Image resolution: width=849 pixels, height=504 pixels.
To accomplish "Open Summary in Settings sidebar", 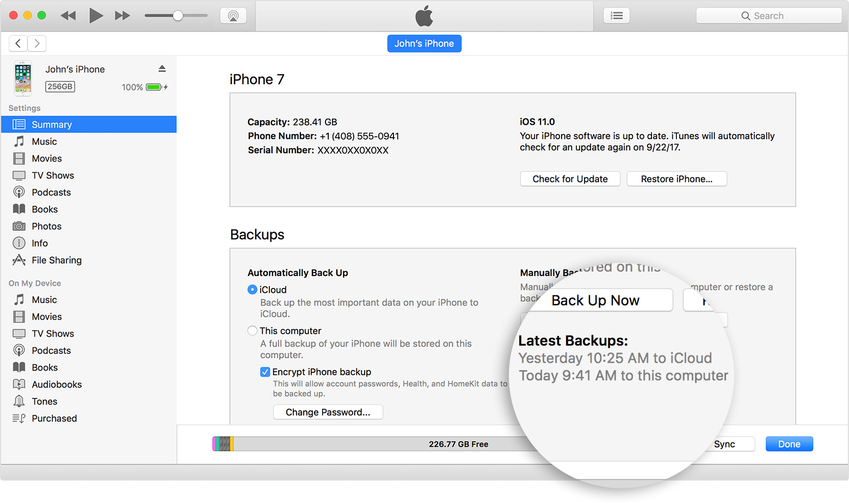I will point(89,124).
